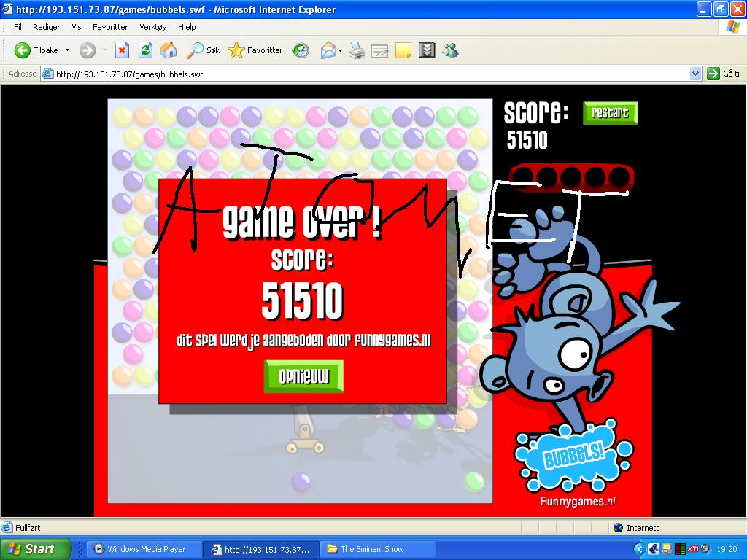This screenshot has width=747, height=560.
Task: Open the Verktøy menu
Action: coord(153,27)
